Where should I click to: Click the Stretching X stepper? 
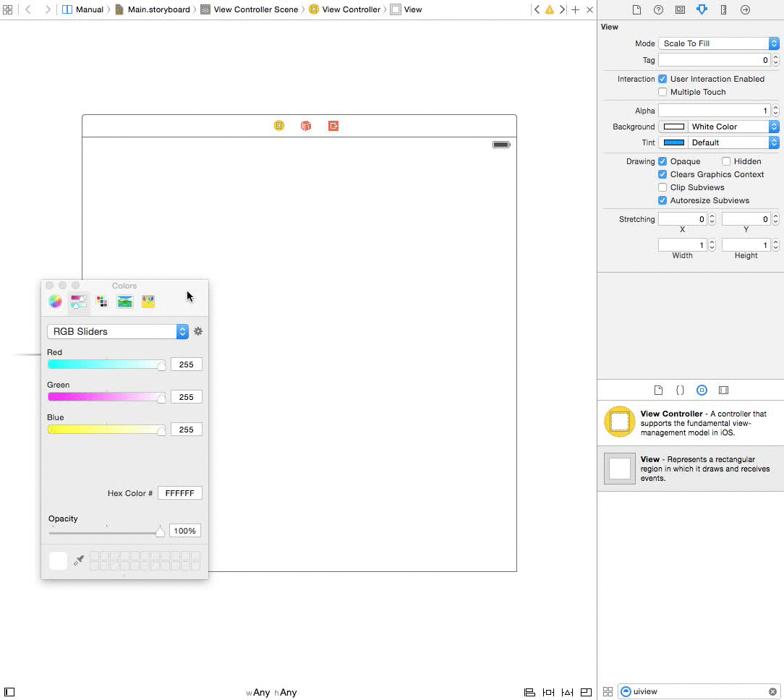[712, 219]
